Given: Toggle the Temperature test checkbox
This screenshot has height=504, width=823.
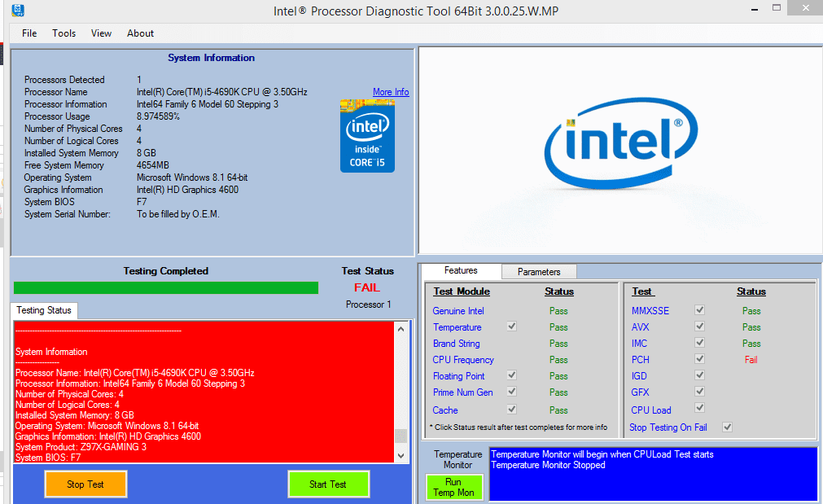Looking at the screenshot, I should pos(512,326).
